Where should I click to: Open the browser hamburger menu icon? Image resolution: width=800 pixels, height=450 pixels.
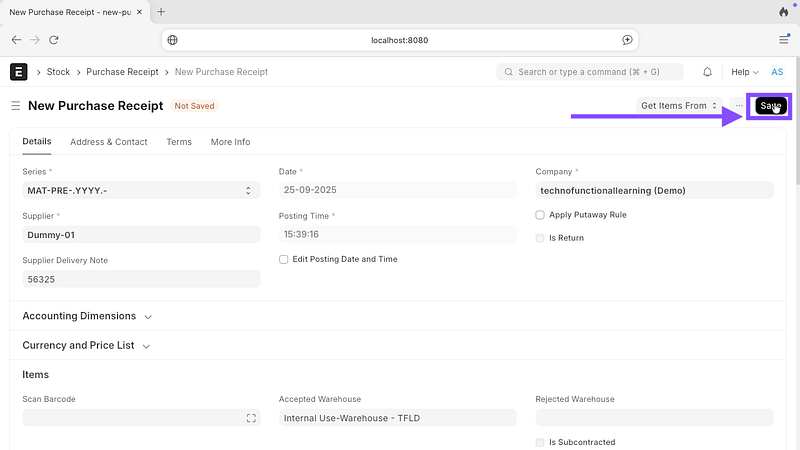pos(783,40)
